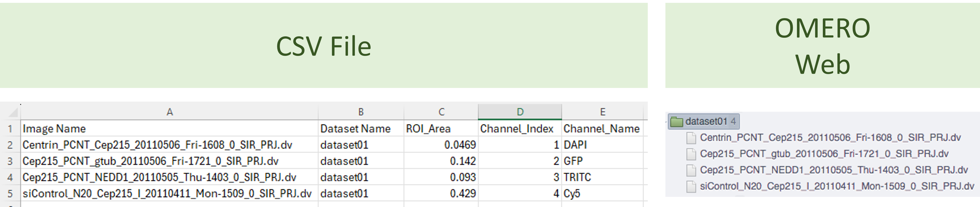Click ROI_Area value 0.429
This screenshot has width=980, height=207.
(441, 194)
